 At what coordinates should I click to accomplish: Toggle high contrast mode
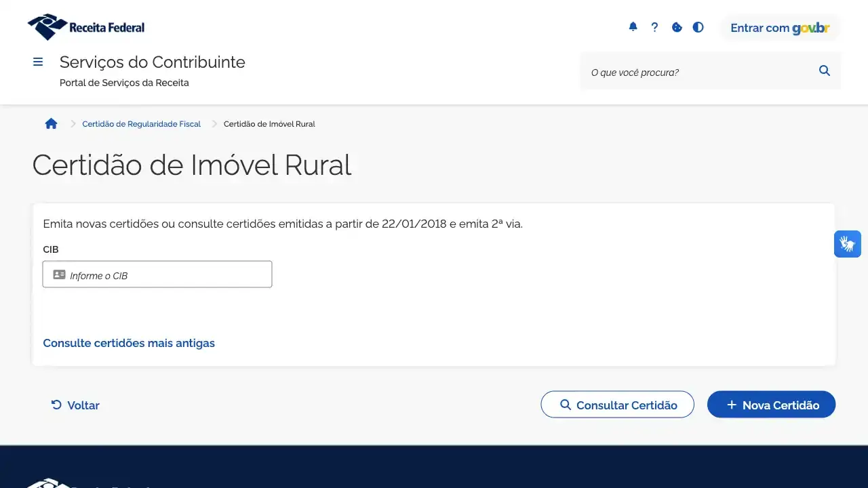698,27
